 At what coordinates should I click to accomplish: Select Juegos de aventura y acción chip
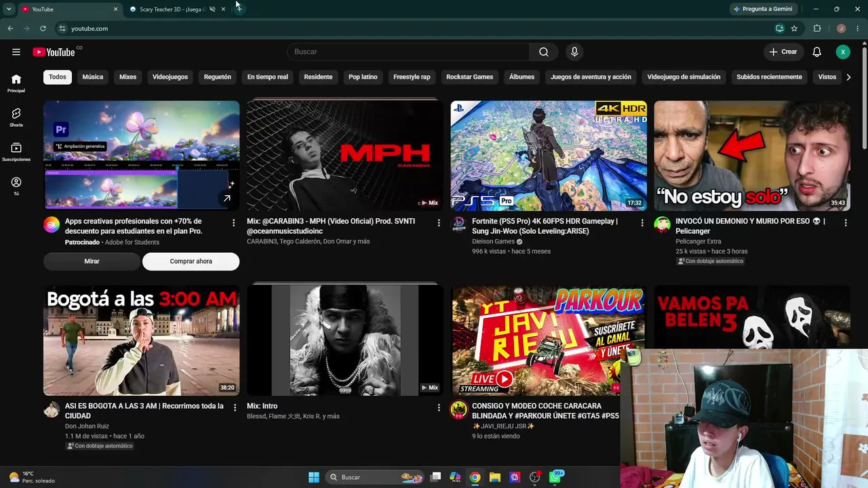click(x=591, y=77)
